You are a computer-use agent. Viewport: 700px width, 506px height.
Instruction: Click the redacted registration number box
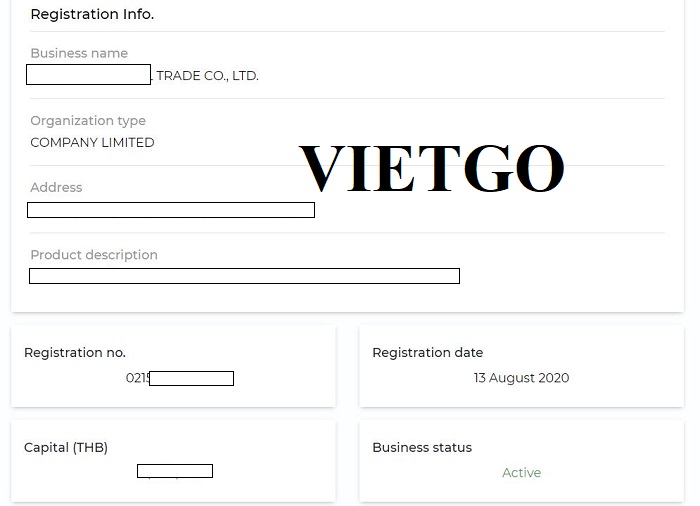191,379
